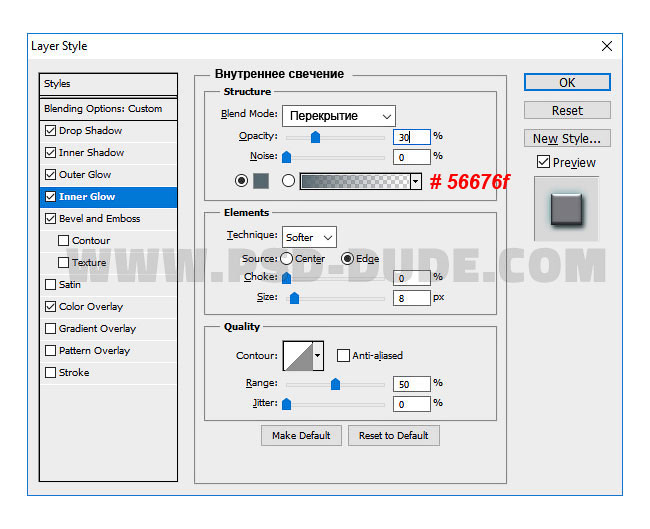Click Make Default button
Viewport: 650px width, 529px height.
[x=301, y=435]
